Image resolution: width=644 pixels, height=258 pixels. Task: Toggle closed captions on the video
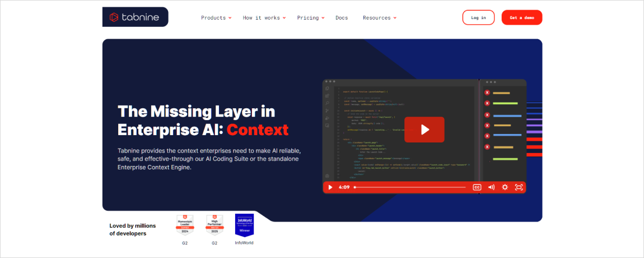click(x=477, y=187)
